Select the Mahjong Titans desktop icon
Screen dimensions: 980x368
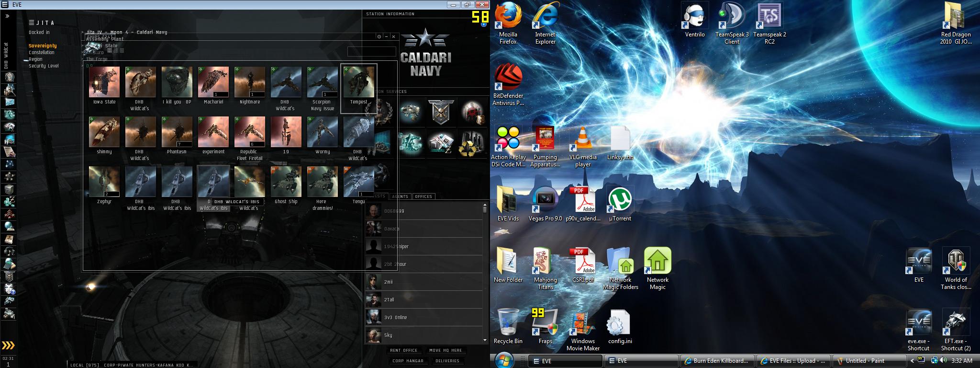click(545, 269)
